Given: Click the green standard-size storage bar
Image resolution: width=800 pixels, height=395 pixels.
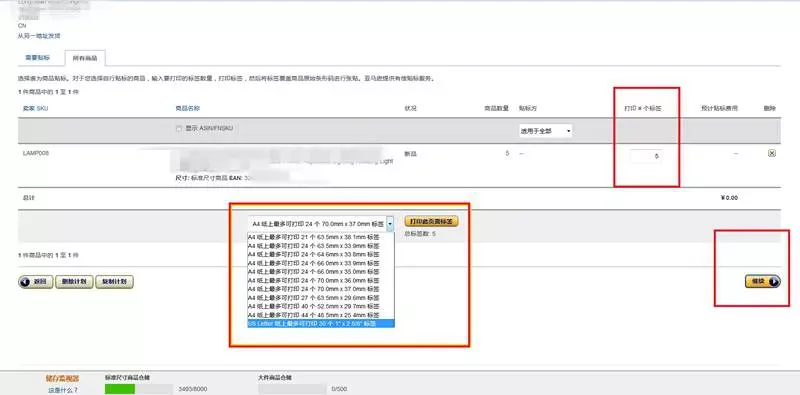Looking at the screenshot, I should [120, 389].
